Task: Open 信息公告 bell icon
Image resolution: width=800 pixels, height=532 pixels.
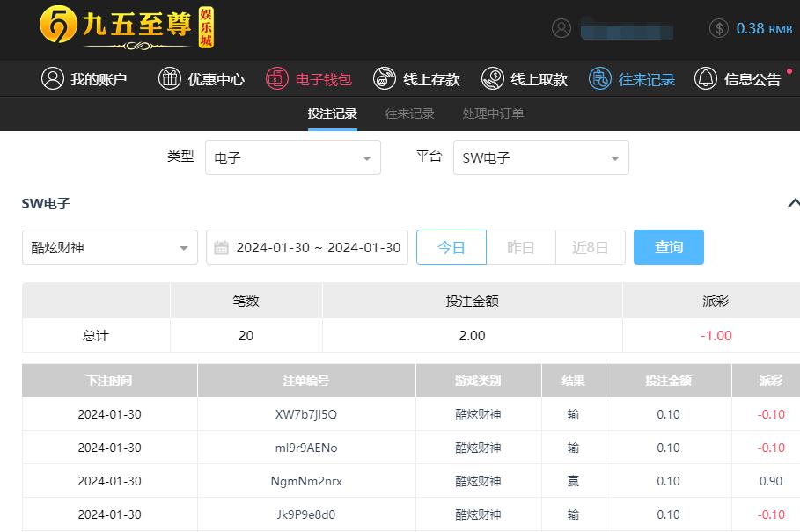Action: [x=706, y=79]
